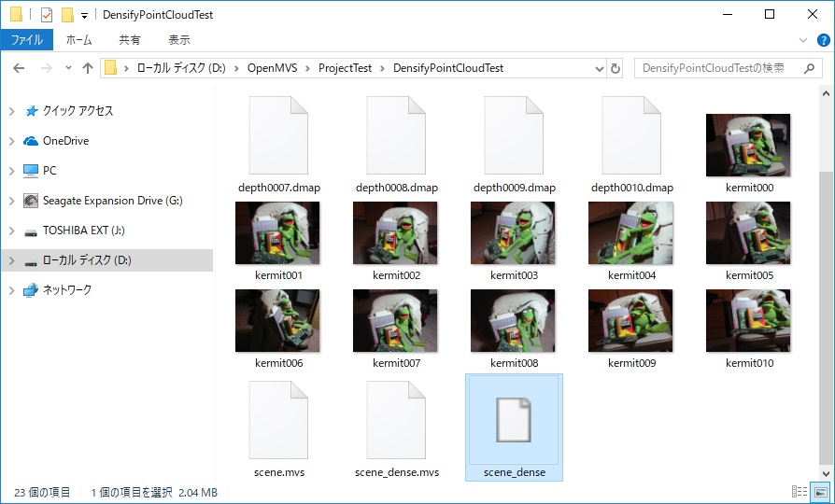Click the Back arrow navigation button

(19, 68)
